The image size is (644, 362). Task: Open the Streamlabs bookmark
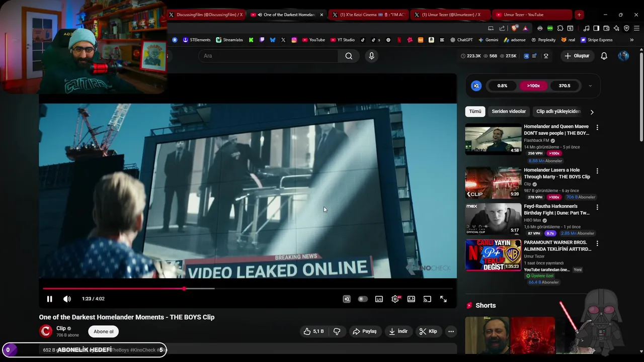(x=229, y=40)
